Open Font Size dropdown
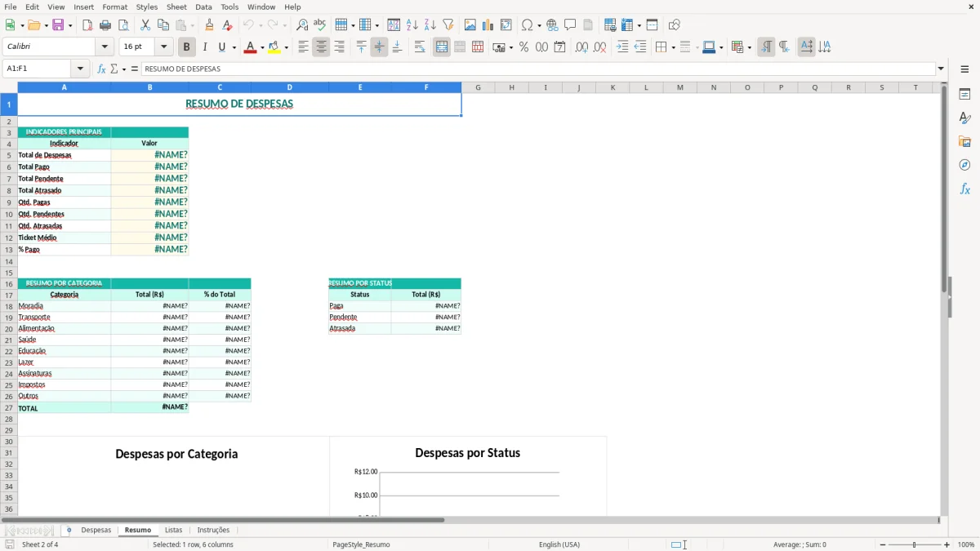Viewport: 980px width, 551px height. coord(163,47)
